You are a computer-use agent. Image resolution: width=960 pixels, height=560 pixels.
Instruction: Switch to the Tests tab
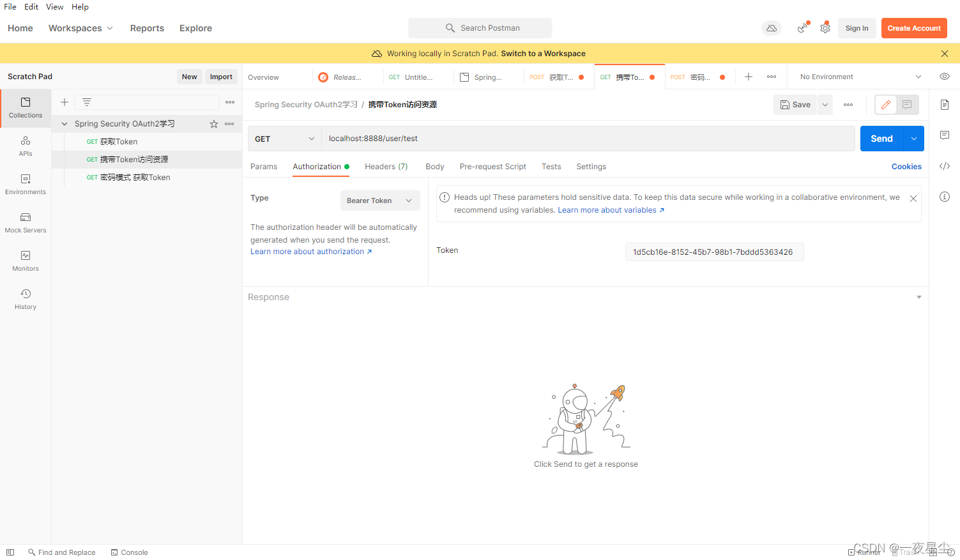[x=551, y=167]
